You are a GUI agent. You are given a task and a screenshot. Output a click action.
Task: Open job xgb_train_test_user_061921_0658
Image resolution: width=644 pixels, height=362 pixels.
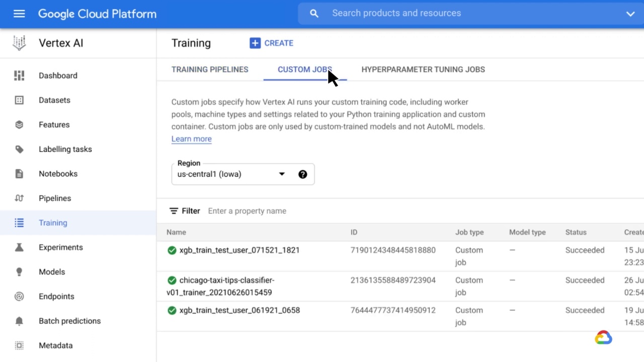click(239, 311)
